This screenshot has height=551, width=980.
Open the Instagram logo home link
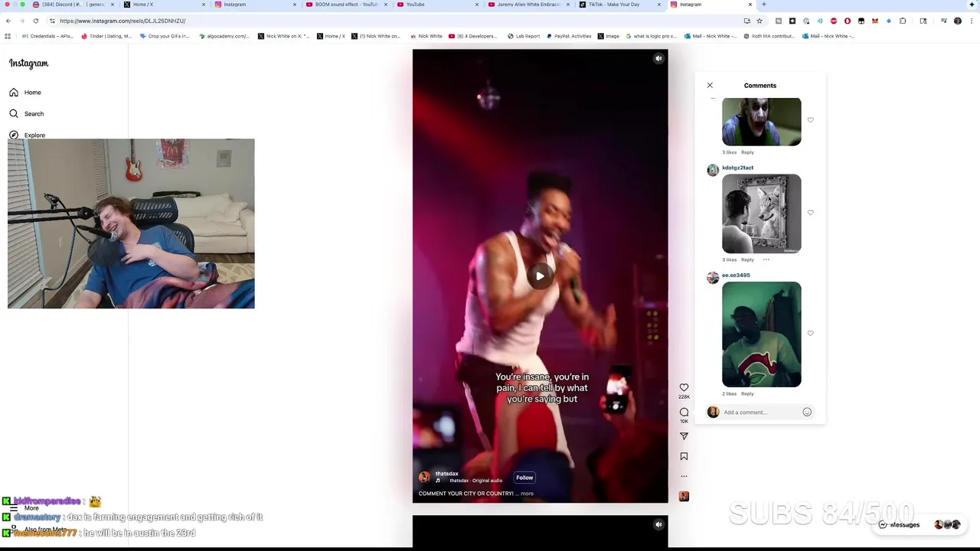point(28,64)
